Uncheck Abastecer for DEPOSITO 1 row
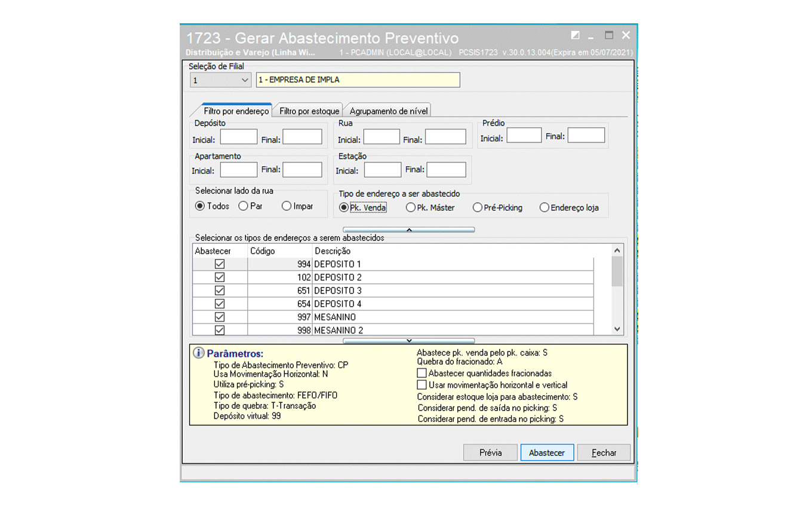This screenshot has width=812, height=508. click(x=219, y=264)
